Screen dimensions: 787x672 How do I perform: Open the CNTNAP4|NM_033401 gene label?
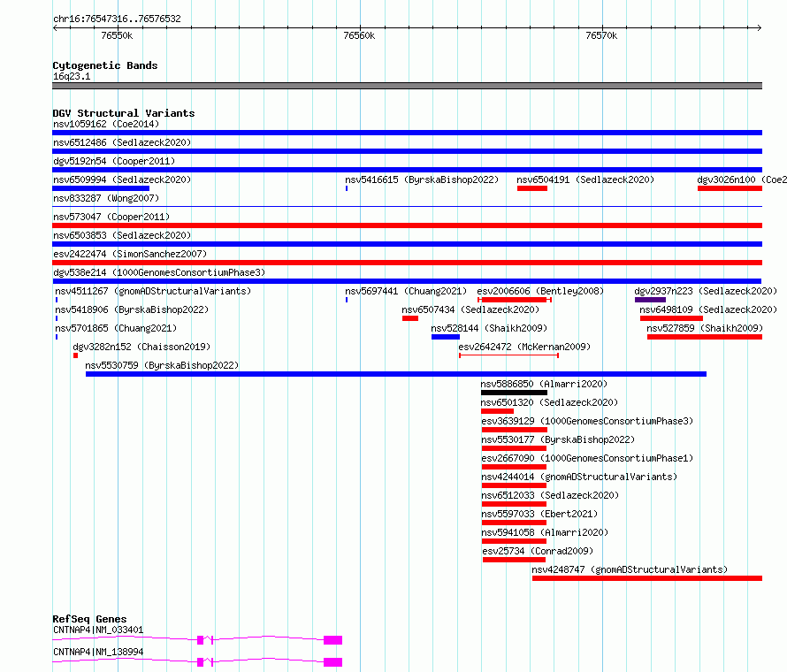98,630
